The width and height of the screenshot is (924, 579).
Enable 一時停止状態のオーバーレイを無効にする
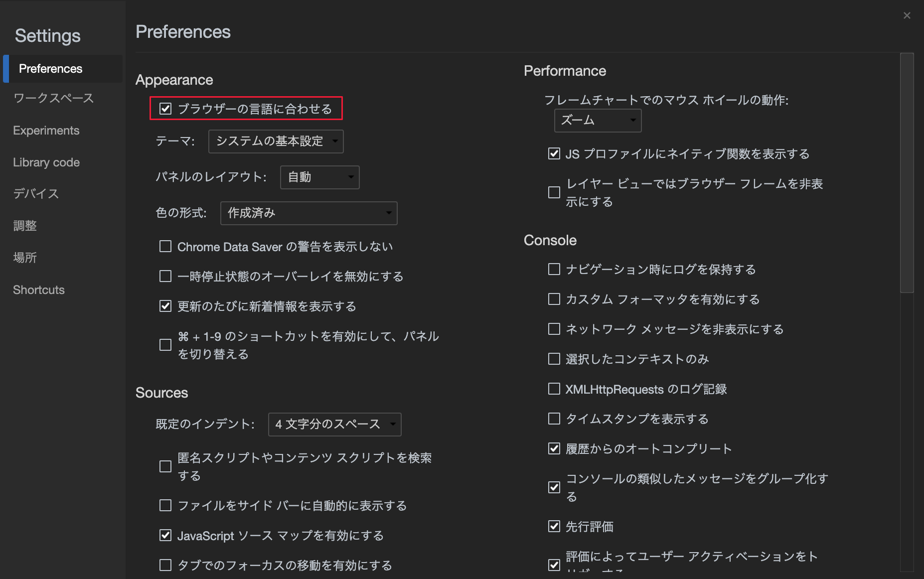pyautogui.click(x=165, y=276)
